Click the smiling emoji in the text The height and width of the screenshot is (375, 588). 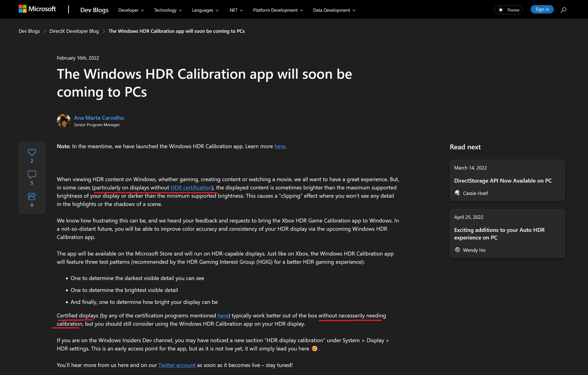(315, 348)
